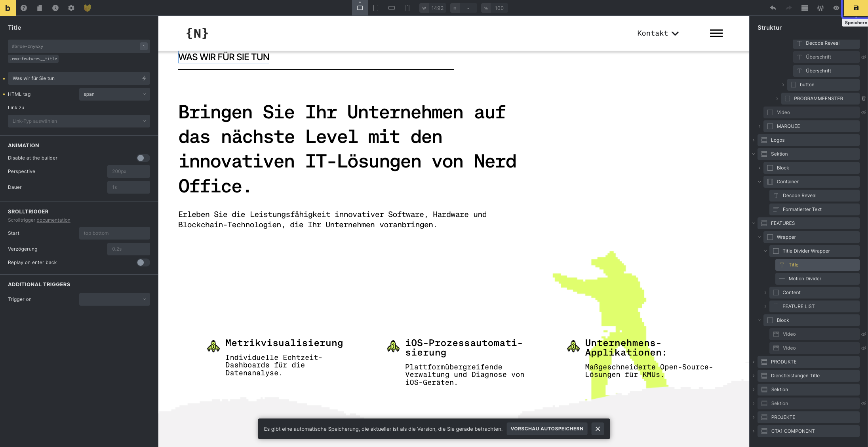Image resolution: width=868 pixels, height=447 pixels.
Task: Click the WAS WIR FÜR SIE TUN heading
Action: point(224,57)
